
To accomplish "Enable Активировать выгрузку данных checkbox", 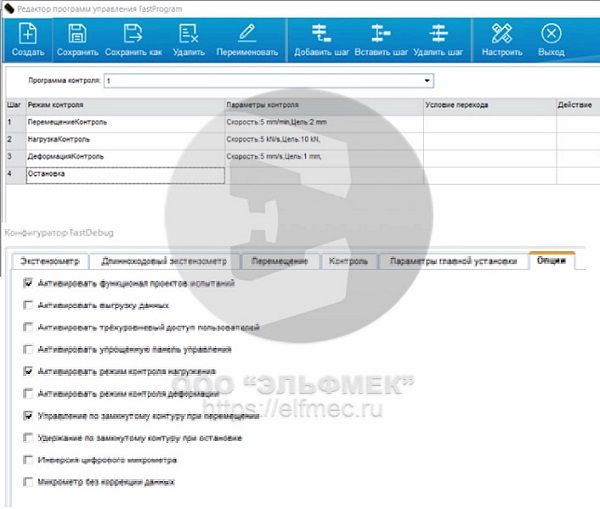I will tap(28, 305).
